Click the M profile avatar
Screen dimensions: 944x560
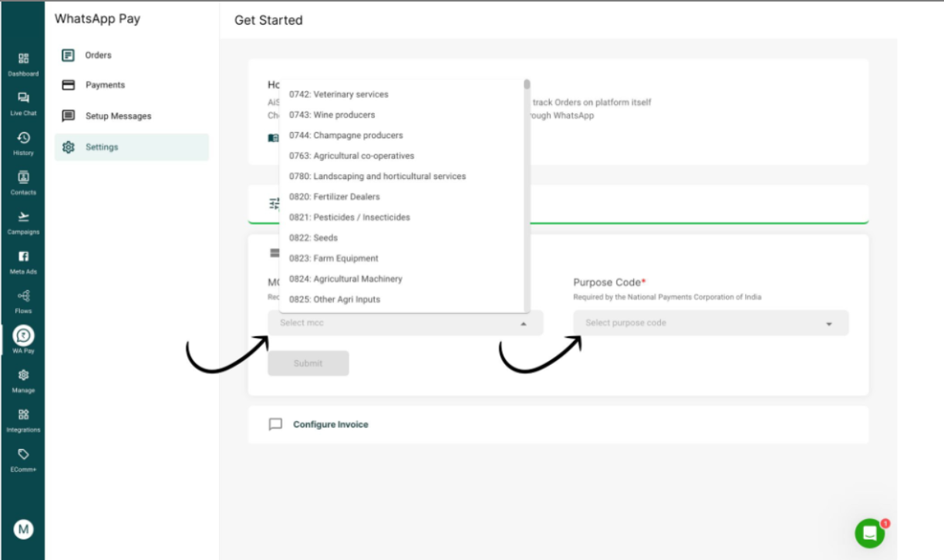(24, 529)
